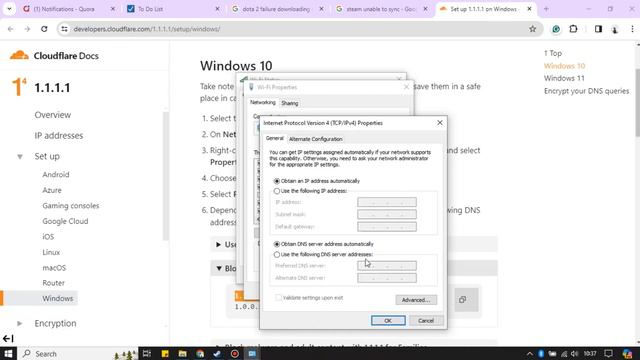This screenshot has height=360, width=640.
Task: Open the iOS setup page
Action: [x=48, y=237]
